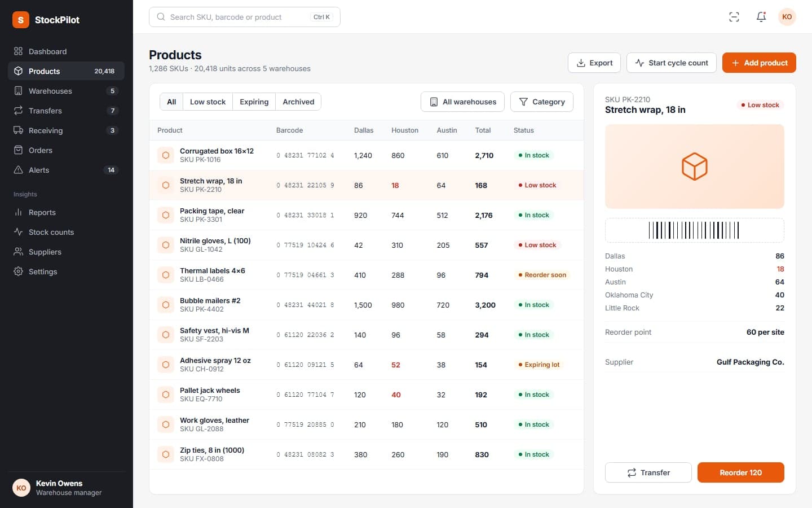Click the Add product button
This screenshot has width=812, height=508.
(x=759, y=63)
